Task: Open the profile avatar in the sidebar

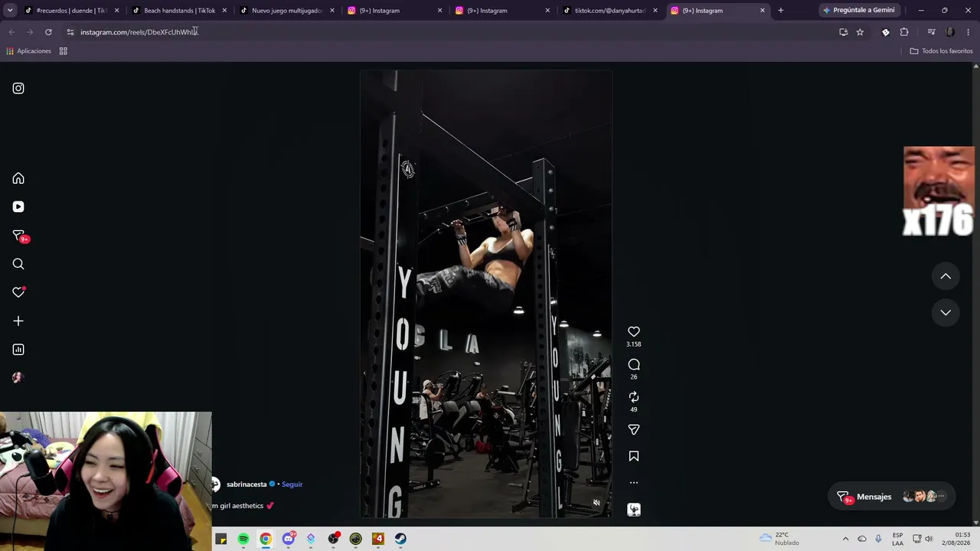Action: (18, 377)
